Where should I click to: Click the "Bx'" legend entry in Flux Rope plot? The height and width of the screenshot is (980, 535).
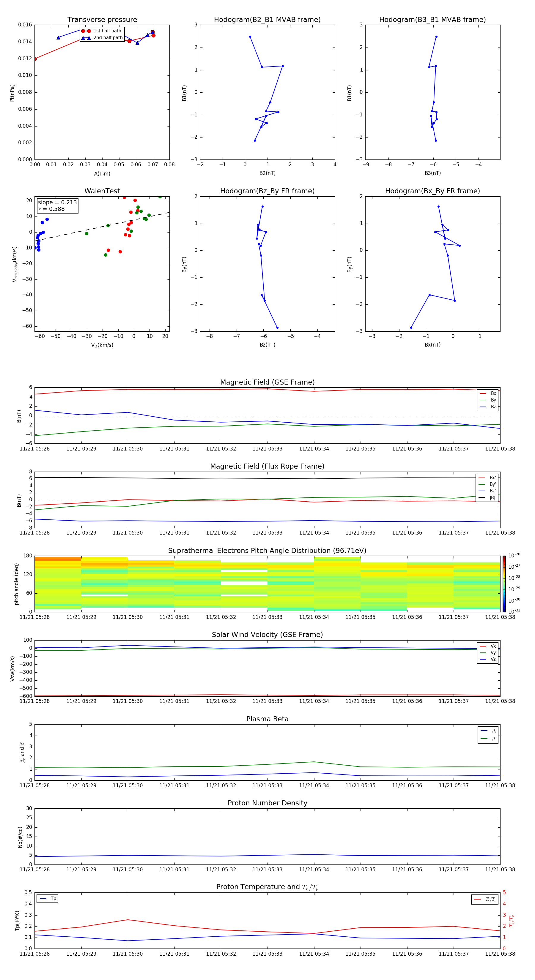pyautogui.click(x=487, y=478)
